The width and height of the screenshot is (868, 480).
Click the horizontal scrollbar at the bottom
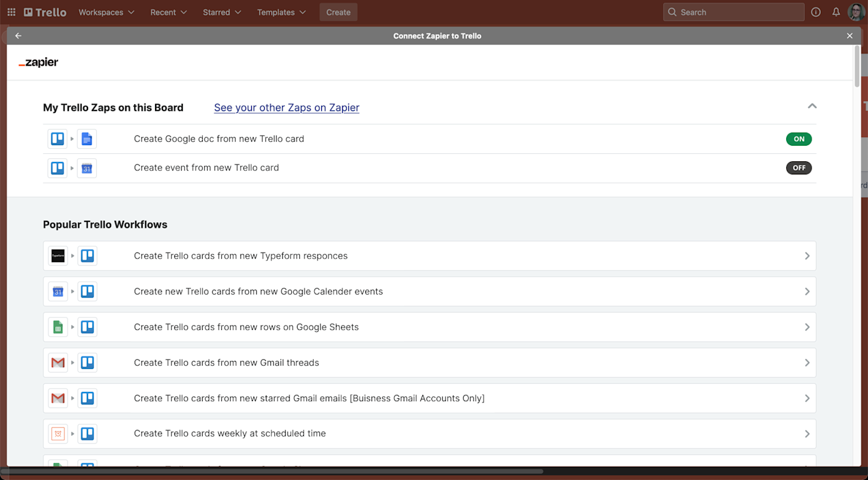[x=272, y=471]
